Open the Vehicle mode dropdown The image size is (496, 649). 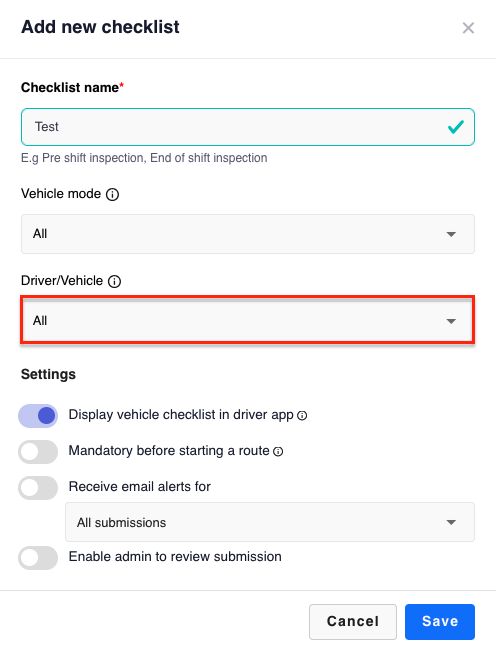click(248, 234)
